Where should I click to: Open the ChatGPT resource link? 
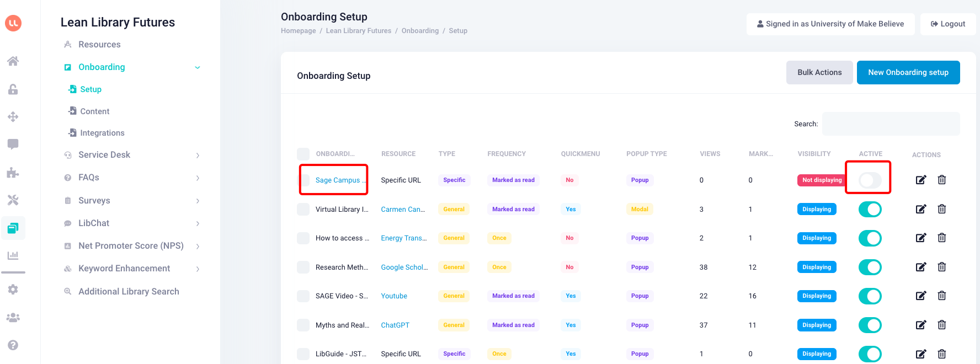coord(395,325)
